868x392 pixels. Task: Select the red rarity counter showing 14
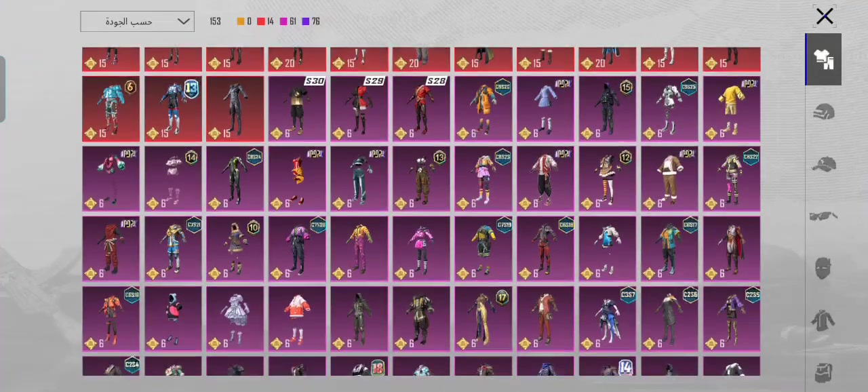click(x=265, y=22)
